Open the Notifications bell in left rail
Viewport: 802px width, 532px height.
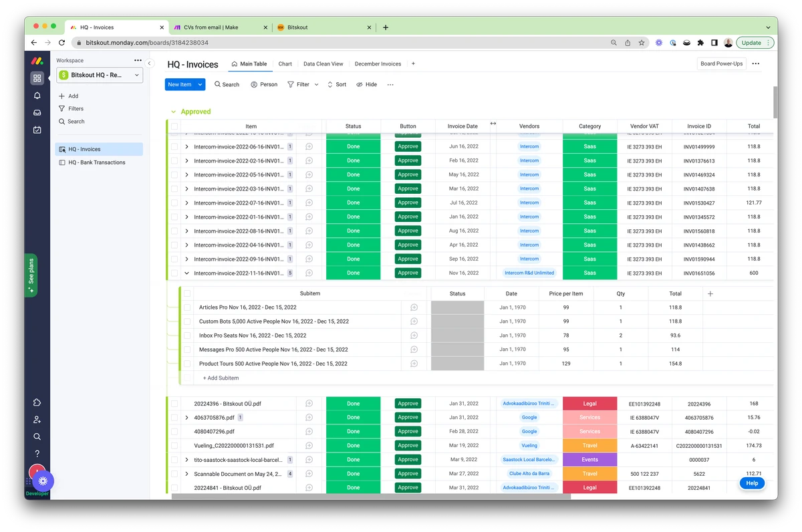click(37, 96)
